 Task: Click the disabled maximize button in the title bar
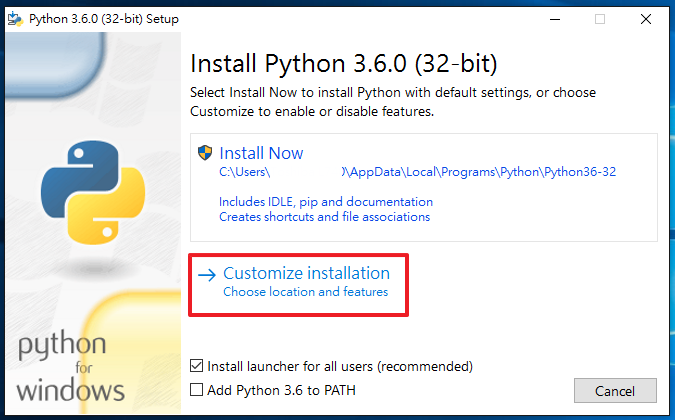coord(599,18)
